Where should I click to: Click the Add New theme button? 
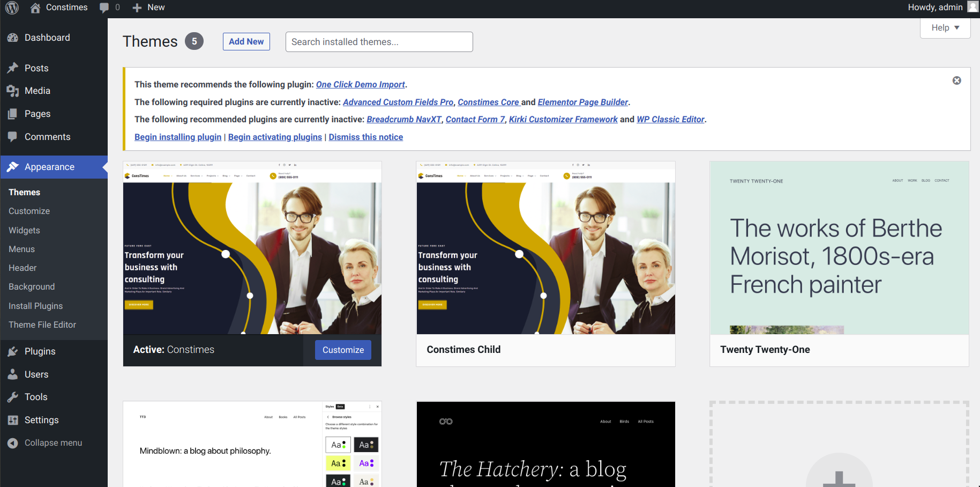point(246,42)
